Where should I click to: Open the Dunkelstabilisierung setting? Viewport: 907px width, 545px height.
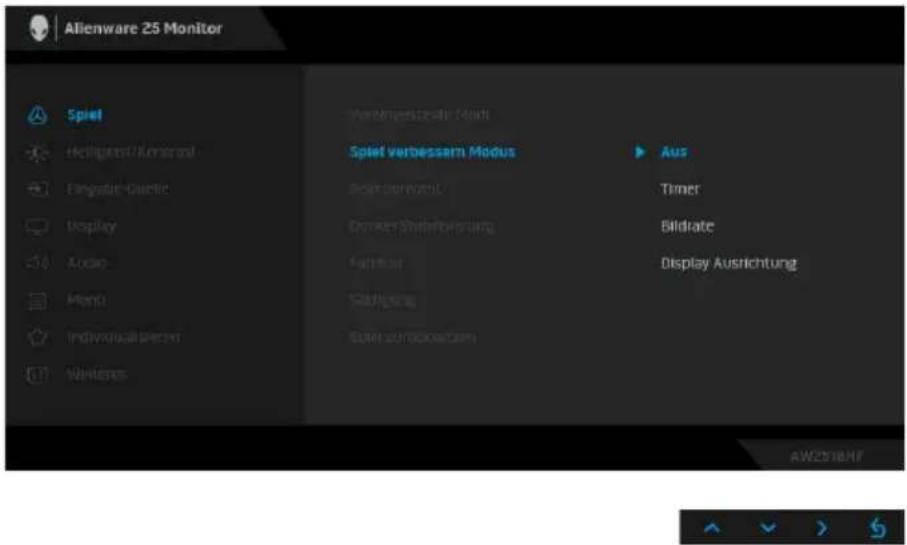(421, 226)
